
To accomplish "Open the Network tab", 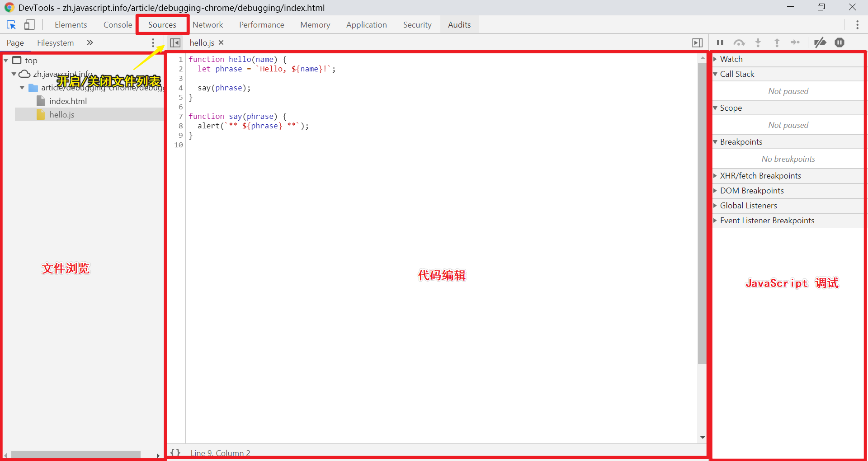I will [x=208, y=25].
